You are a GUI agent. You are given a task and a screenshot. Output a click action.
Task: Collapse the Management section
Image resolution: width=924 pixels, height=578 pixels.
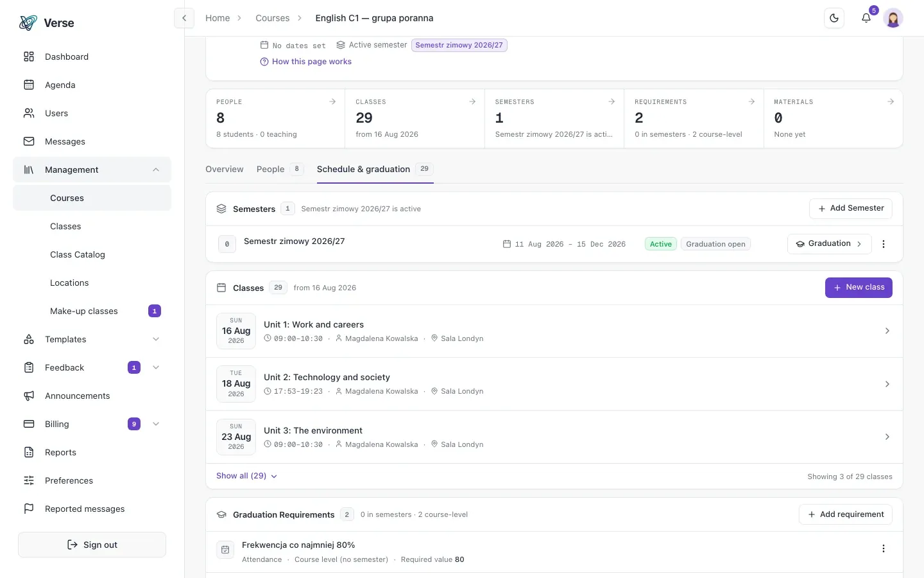[92, 170]
